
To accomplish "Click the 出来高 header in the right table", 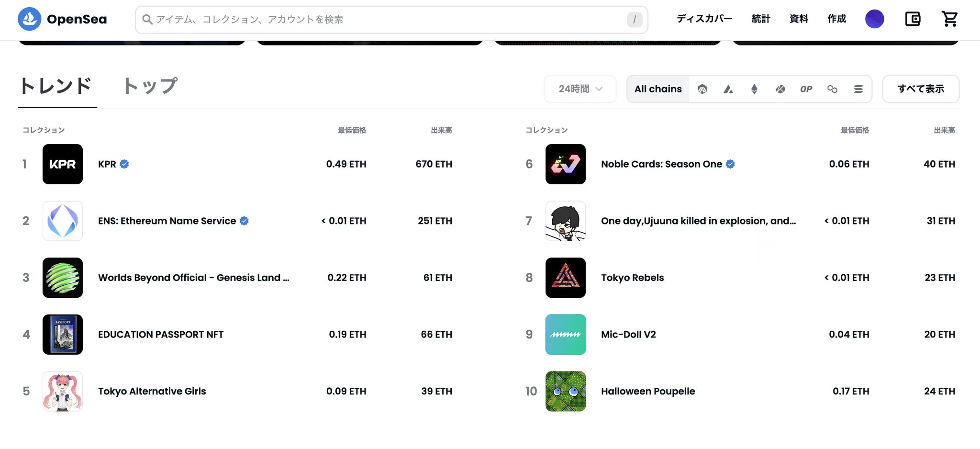I will [x=945, y=130].
